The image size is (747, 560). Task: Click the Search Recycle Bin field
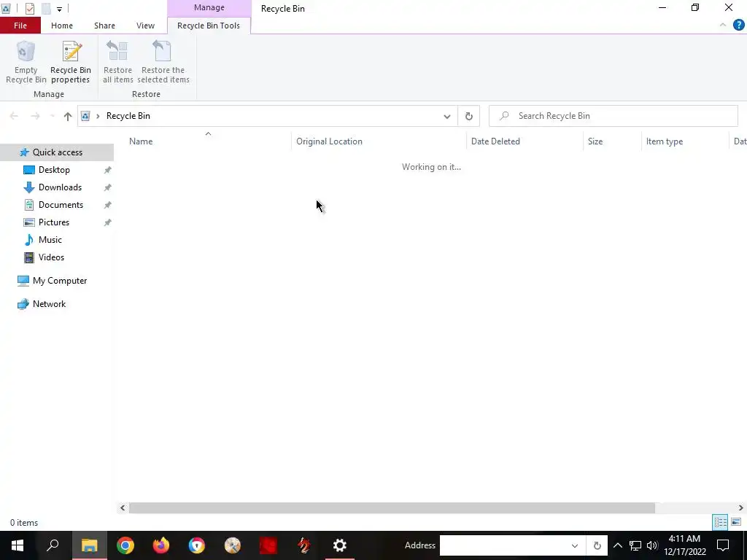[x=613, y=116]
